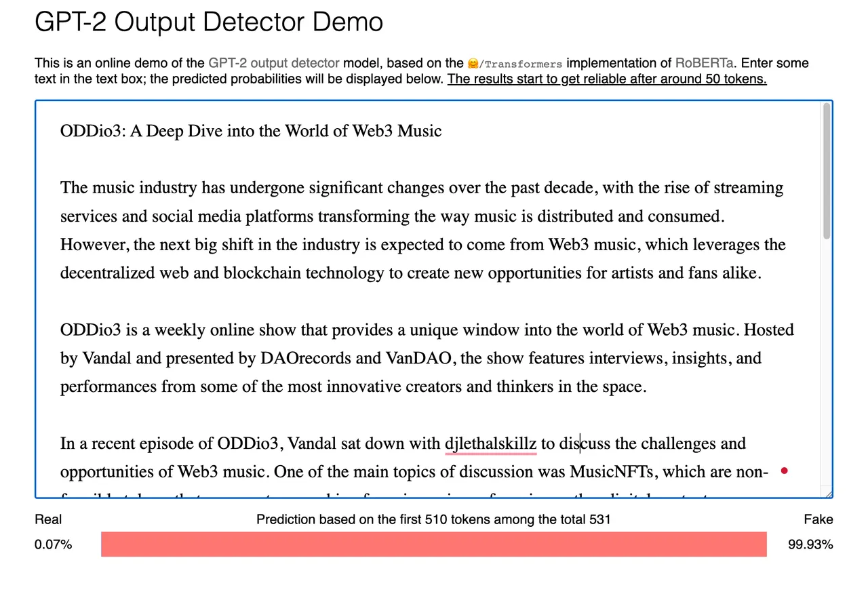Click the line starting 'However, the next big shift'
The height and width of the screenshot is (615, 868).
click(422, 245)
